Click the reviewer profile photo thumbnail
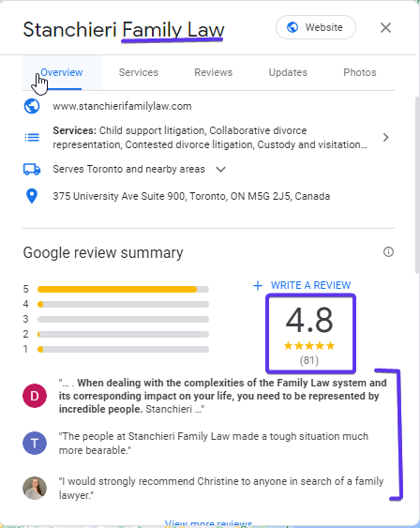 [x=35, y=489]
